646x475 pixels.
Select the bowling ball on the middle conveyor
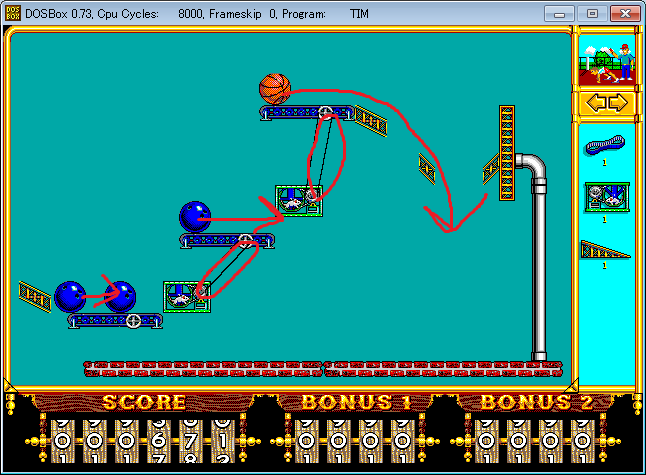(x=195, y=217)
